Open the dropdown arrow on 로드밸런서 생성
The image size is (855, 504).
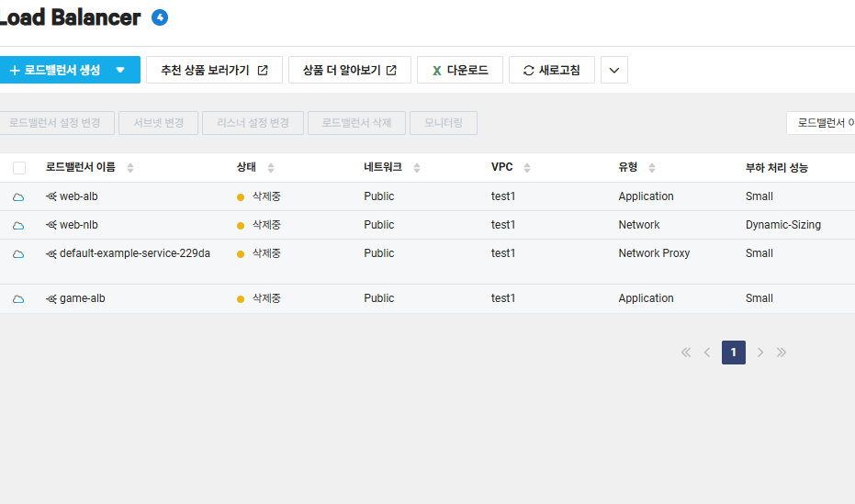click(120, 70)
